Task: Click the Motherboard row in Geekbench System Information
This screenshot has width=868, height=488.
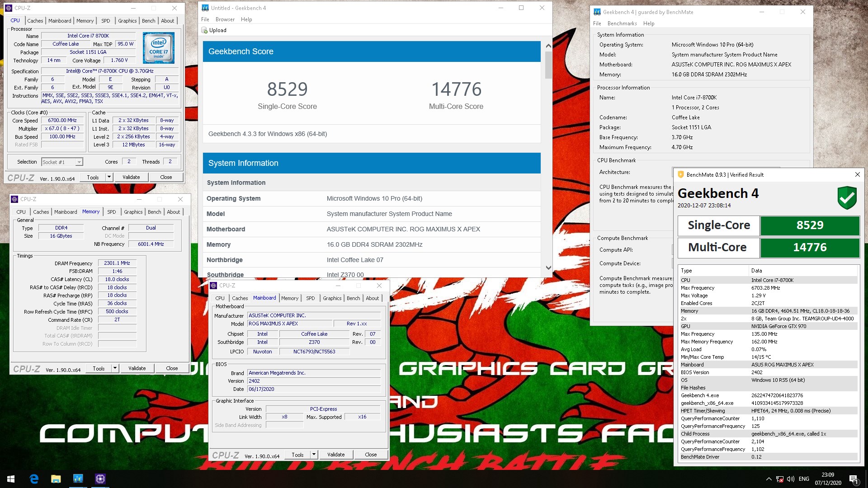Action: tap(372, 229)
